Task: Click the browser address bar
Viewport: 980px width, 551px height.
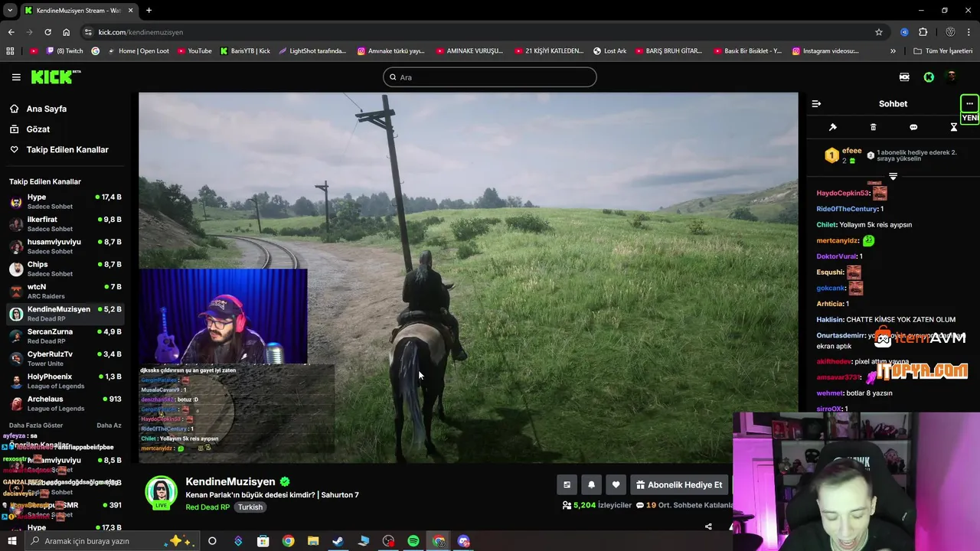Action: [x=482, y=32]
